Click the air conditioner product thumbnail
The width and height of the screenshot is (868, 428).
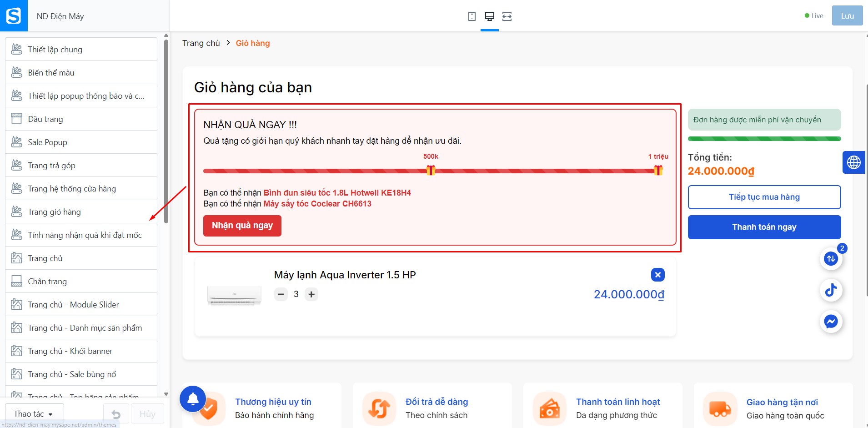tap(234, 295)
